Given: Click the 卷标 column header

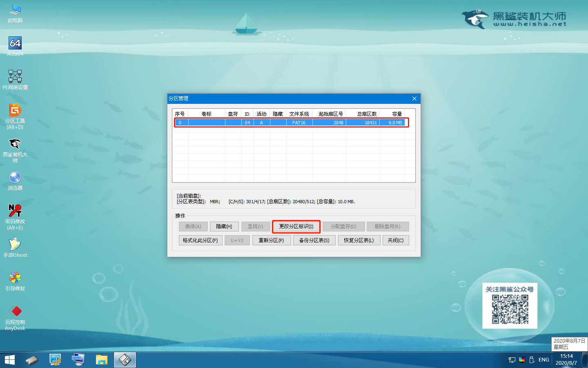Looking at the screenshot, I should (207, 114).
